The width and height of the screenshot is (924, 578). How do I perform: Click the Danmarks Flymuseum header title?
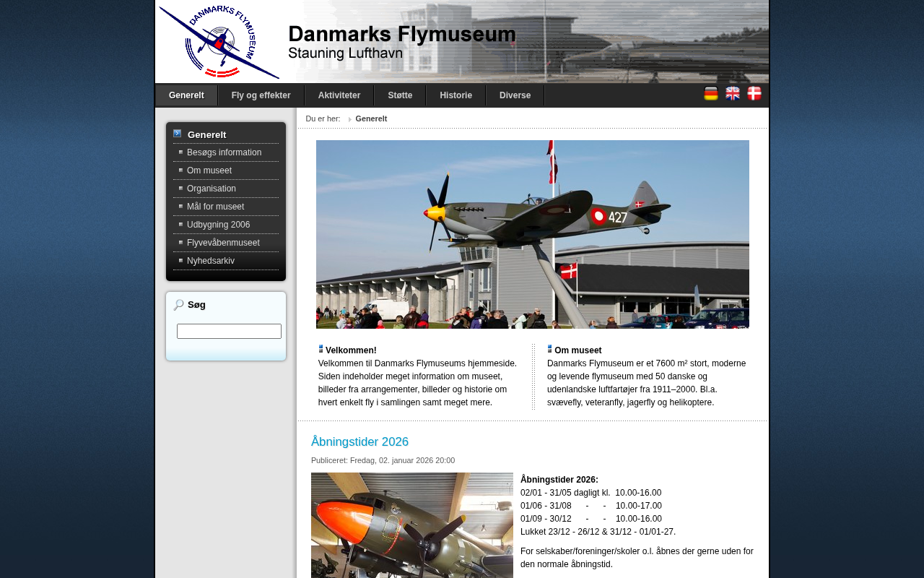click(402, 34)
